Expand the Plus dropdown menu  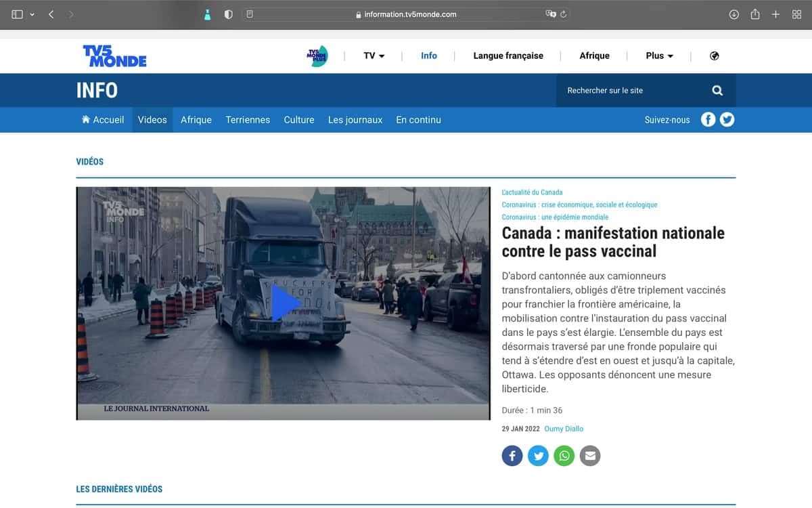[659, 56]
